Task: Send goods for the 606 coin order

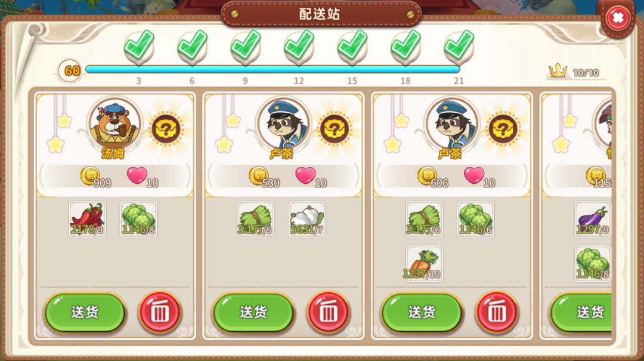Action: coord(422,313)
